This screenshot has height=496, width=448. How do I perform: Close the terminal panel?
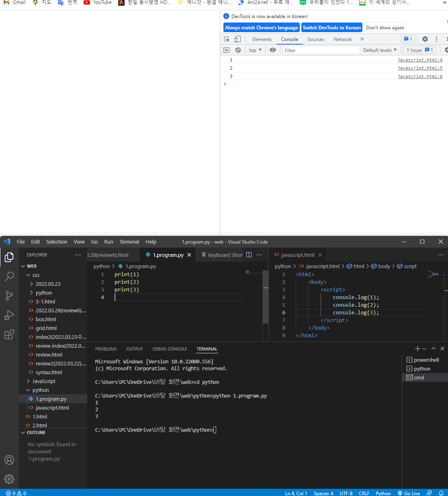[442, 349]
